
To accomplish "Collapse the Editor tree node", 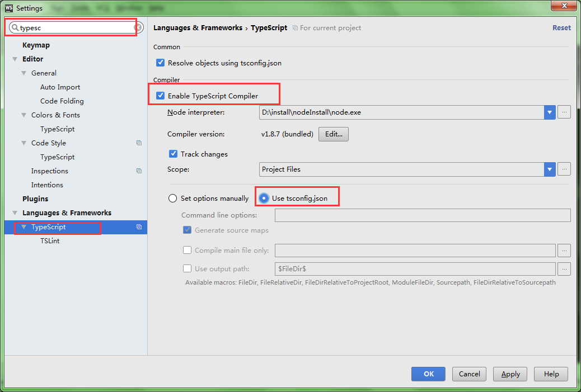I will [x=15, y=59].
